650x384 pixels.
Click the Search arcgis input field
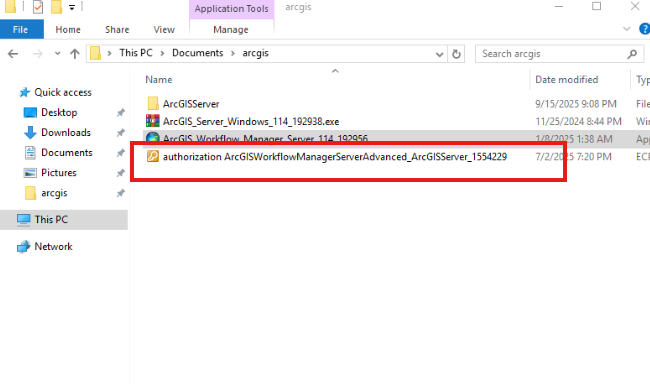[x=551, y=54]
